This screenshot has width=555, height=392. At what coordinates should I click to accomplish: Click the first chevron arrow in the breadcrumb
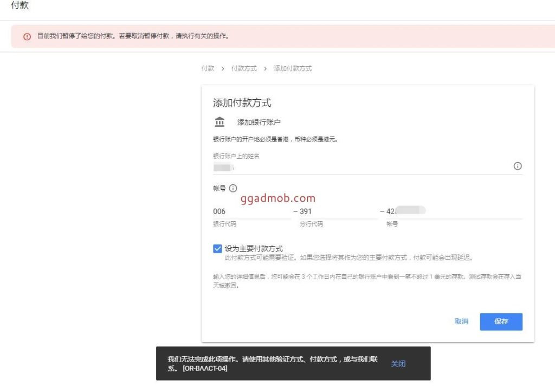click(223, 69)
